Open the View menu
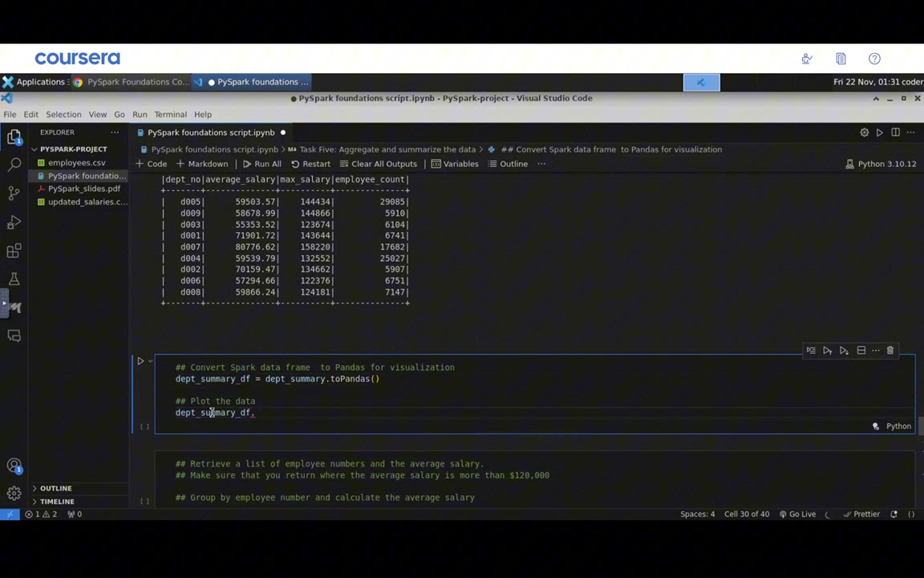Image resolution: width=924 pixels, height=578 pixels. (98, 115)
